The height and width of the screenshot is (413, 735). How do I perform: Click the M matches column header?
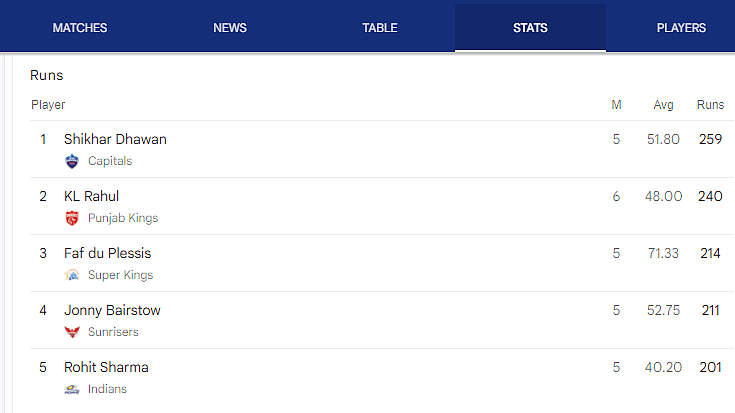[x=616, y=105]
